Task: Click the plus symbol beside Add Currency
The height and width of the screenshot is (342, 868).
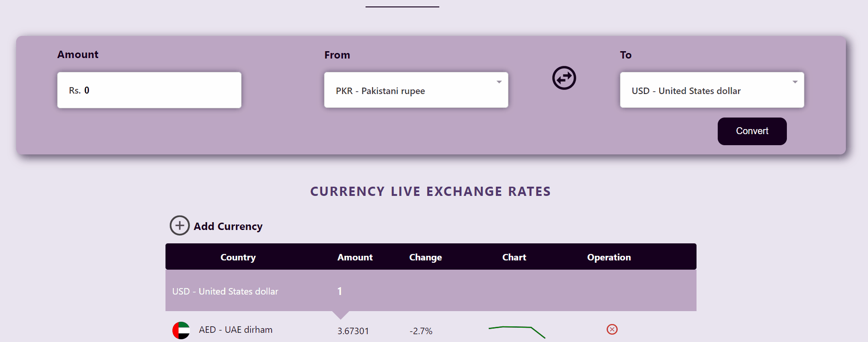Action: pyautogui.click(x=180, y=226)
